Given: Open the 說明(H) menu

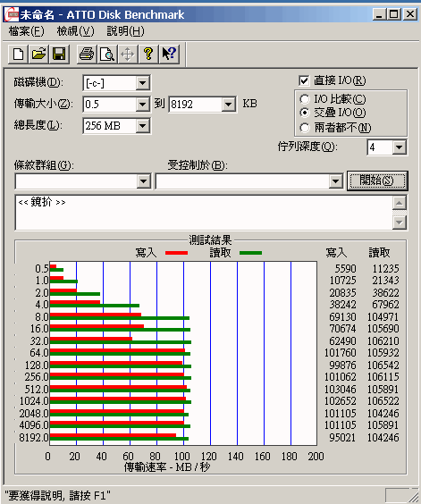Looking at the screenshot, I should (125, 31).
